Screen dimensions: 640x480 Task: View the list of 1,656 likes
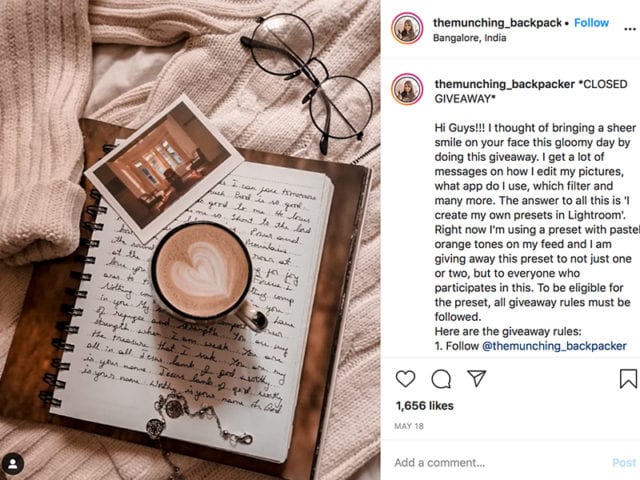(x=424, y=406)
